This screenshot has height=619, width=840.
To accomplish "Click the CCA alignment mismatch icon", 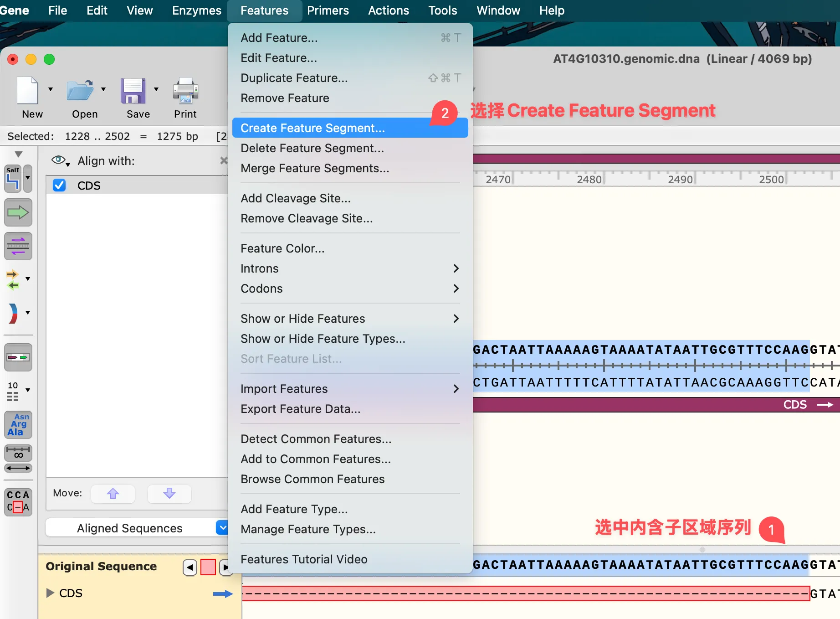I will pyautogui.click(x=18, y=502).
